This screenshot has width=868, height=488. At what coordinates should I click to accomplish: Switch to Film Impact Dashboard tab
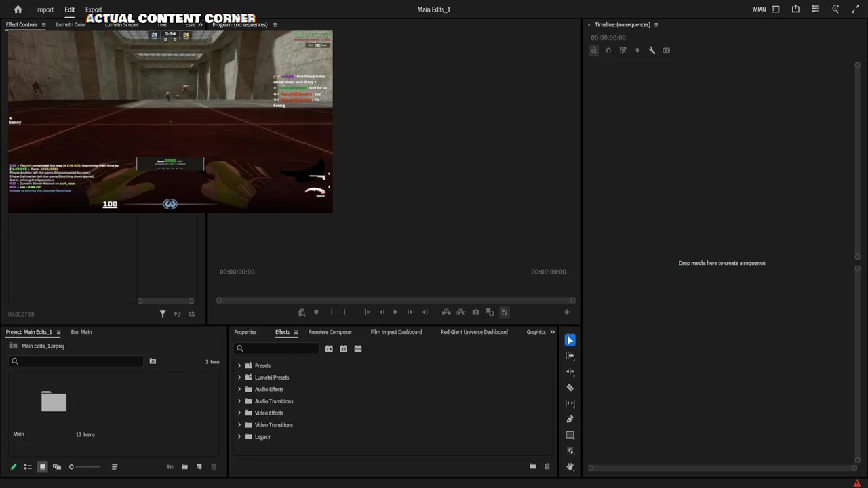click(396, 332)
